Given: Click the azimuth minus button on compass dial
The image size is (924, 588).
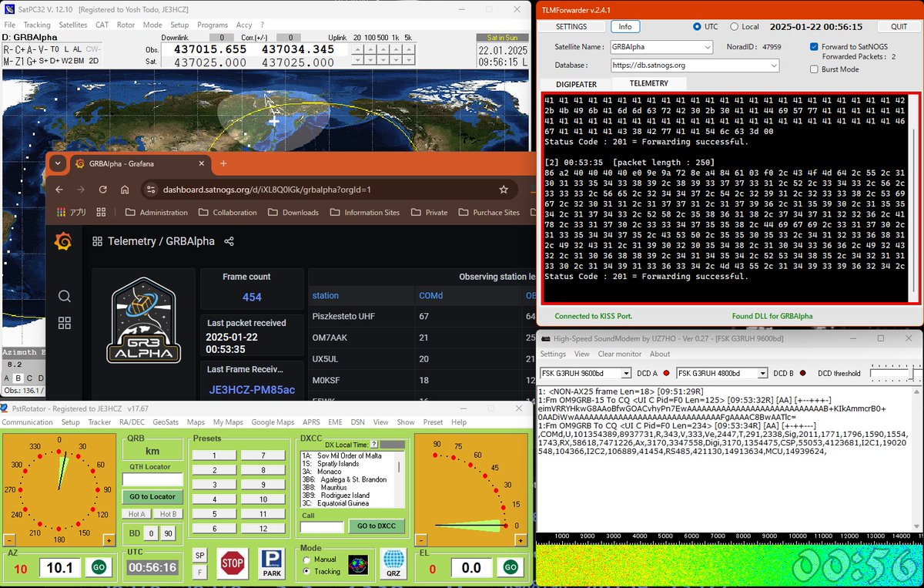Looking at the screenshot, I should 9,540.
